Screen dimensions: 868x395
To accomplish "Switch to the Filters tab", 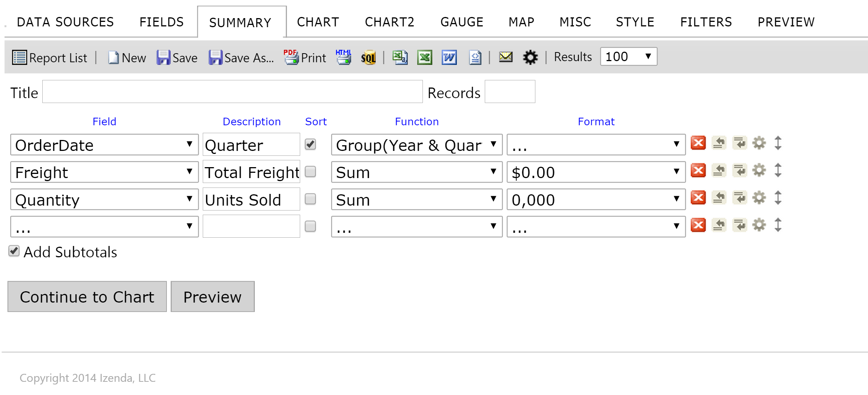I will [706, 22].
